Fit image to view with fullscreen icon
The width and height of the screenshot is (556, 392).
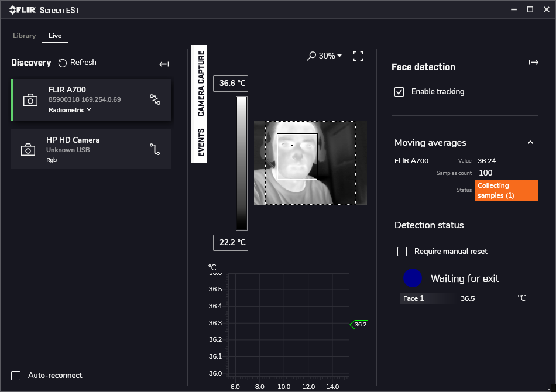(x=358, y=56)
